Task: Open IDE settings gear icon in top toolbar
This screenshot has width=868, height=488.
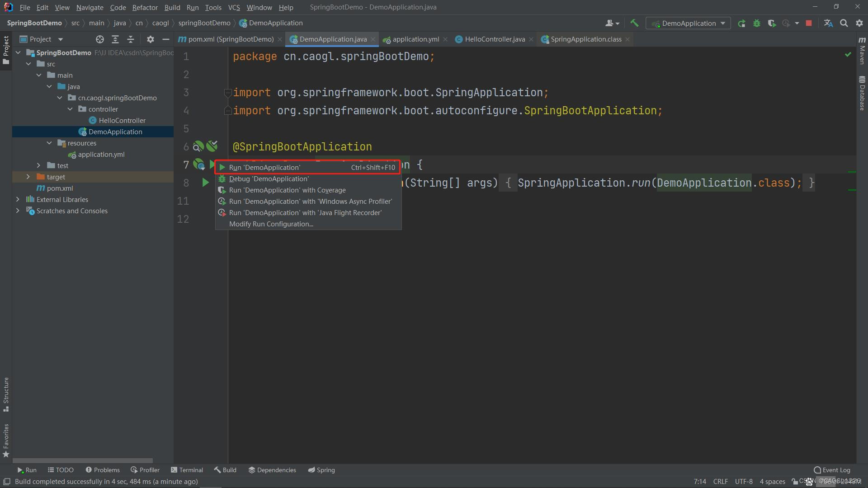Action: pos(859,23)
